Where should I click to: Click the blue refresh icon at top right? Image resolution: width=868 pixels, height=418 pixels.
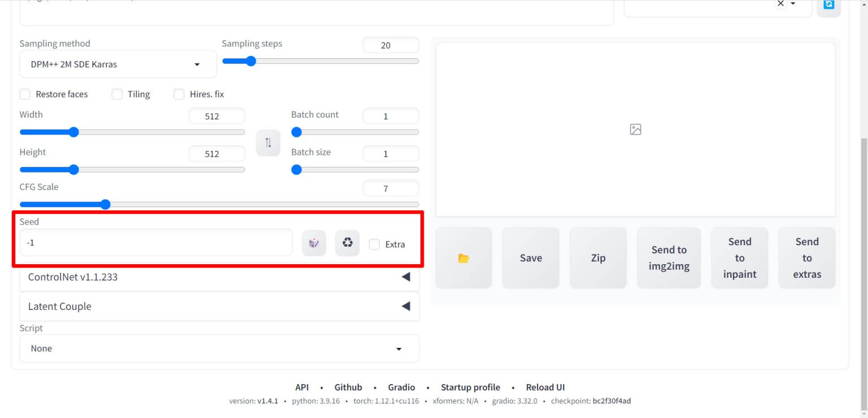pyautogui.click(x=828, y=5)
